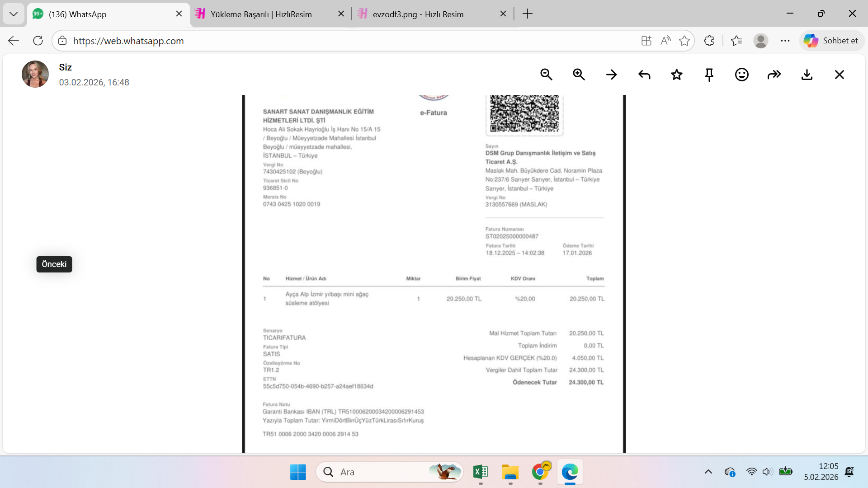Click payment date 17.01.2026
The width and height of the screenshot is (868, 488).
[x=577, y=253]
